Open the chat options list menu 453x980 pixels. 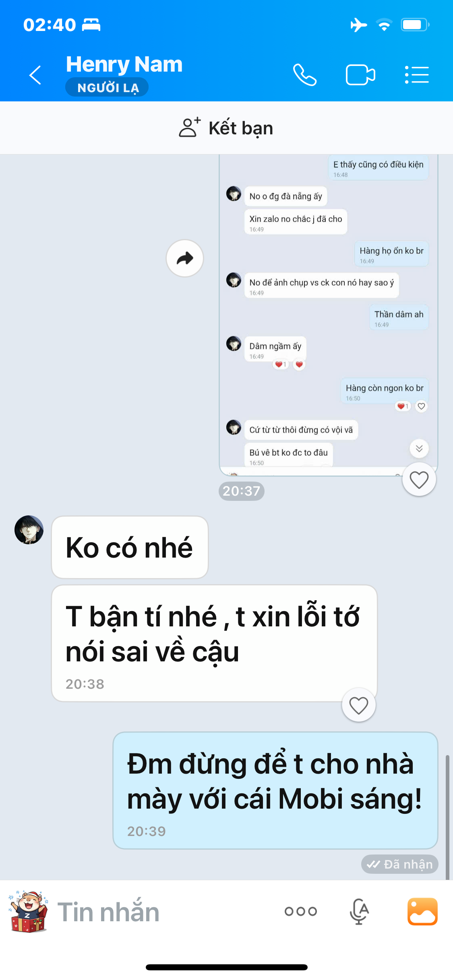point(417,75)
